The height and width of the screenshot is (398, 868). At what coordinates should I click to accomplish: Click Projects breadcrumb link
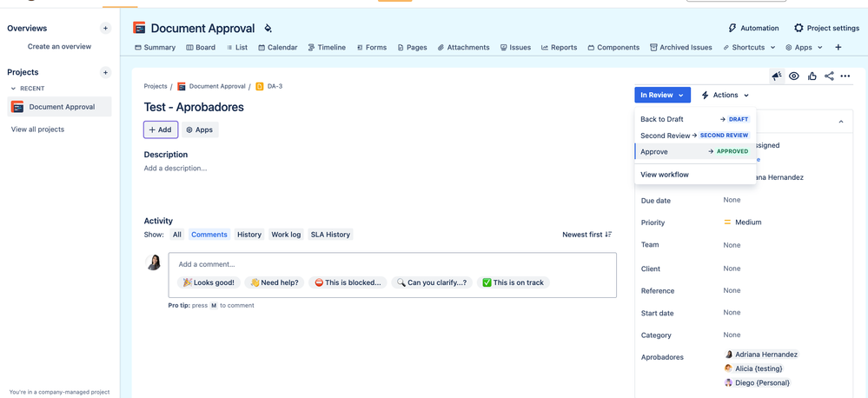156,86
